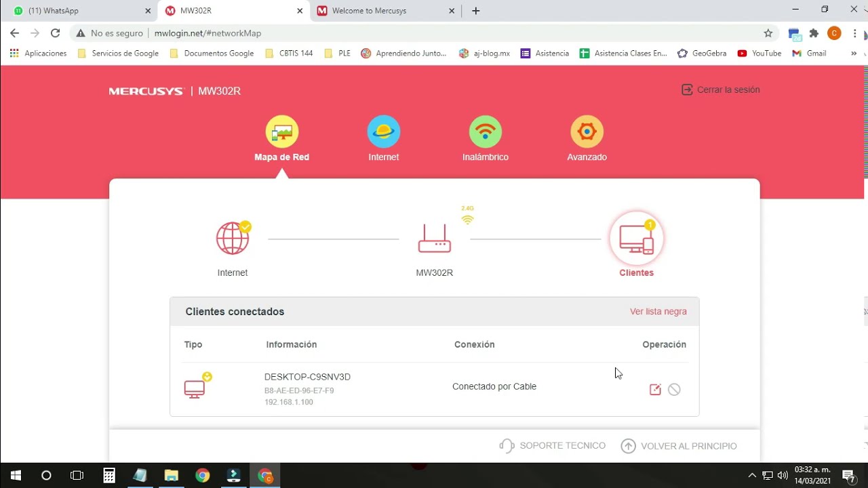
Task: Open Task View on taskbar
Action: 77,475
